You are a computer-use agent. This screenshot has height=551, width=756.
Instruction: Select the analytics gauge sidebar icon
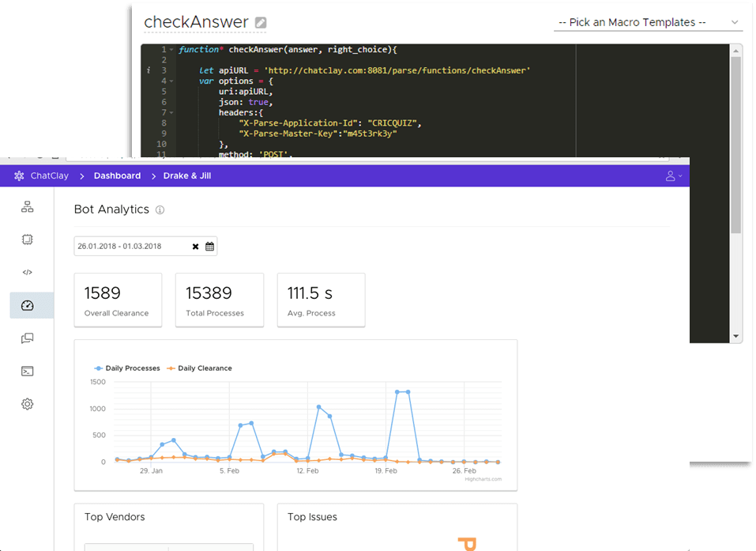(x=28, y=305)
